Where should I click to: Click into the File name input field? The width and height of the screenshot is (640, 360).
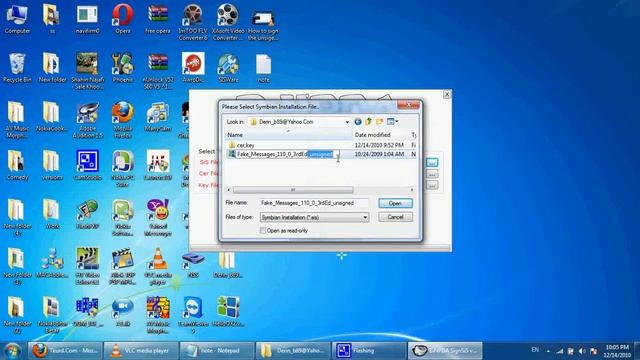point(314,203)
